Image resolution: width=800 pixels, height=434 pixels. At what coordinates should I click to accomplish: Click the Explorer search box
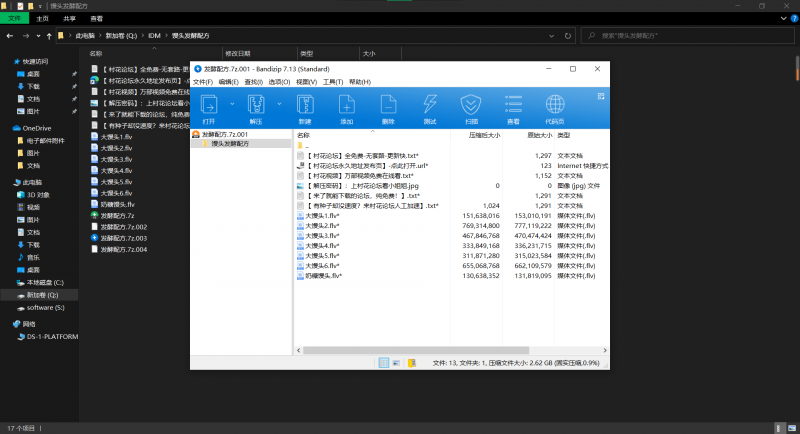[x=690, y=35]
